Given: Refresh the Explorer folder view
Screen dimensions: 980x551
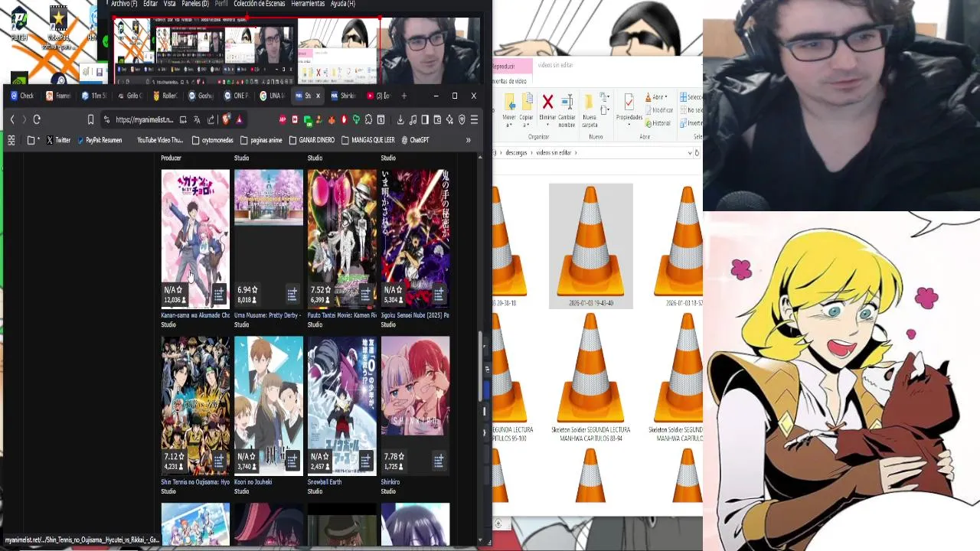Looking at the screenshot, I should (697, 153).
